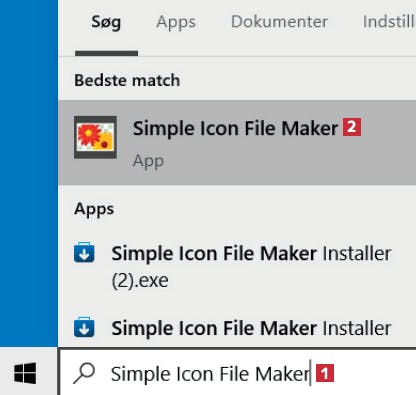Click the red badge numbered 2
Screen dimensions: 416x395
[352, 127]
